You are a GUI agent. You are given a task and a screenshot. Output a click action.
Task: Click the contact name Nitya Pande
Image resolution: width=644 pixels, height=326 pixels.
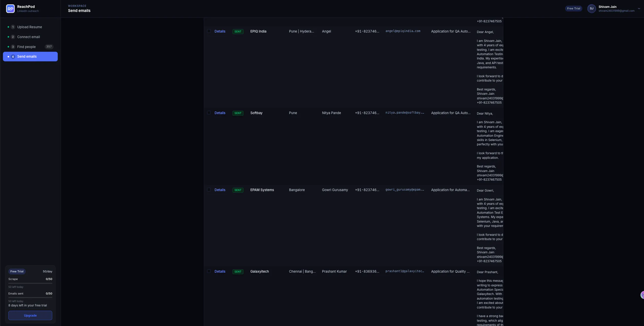tap(332, 113)
